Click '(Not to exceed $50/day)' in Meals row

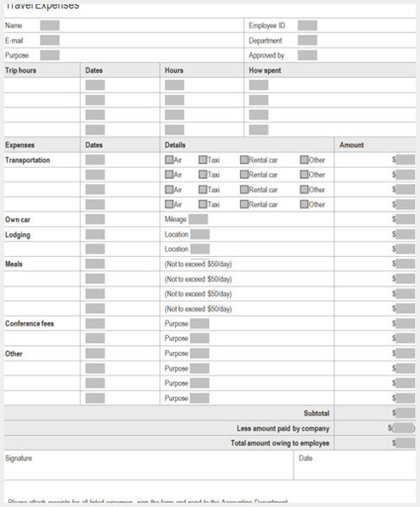(x=199, y=265)
